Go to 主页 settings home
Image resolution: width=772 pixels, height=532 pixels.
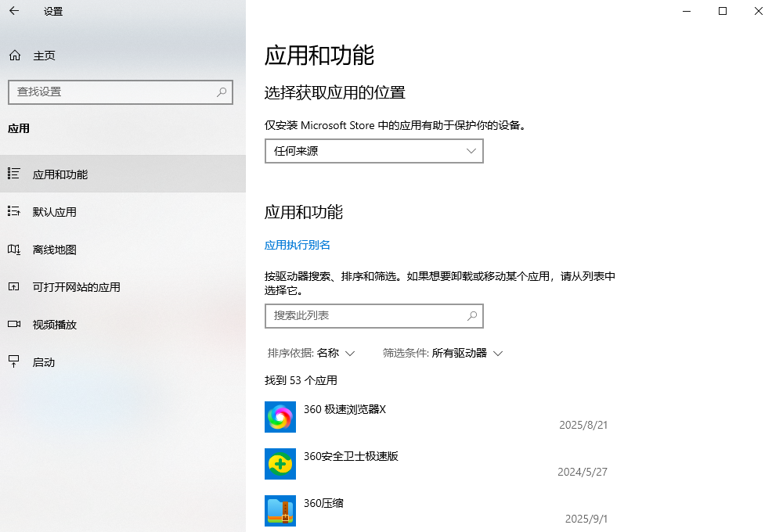click(44, 56)
